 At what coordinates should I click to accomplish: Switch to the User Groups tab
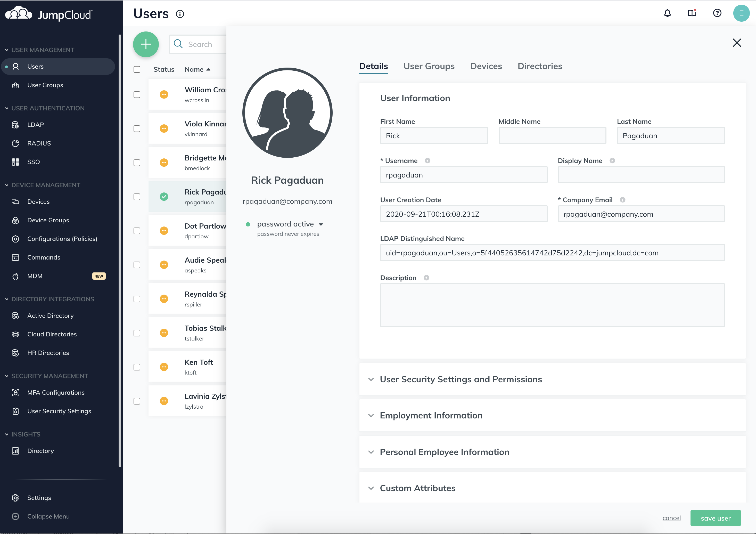(x=429, y=66)
